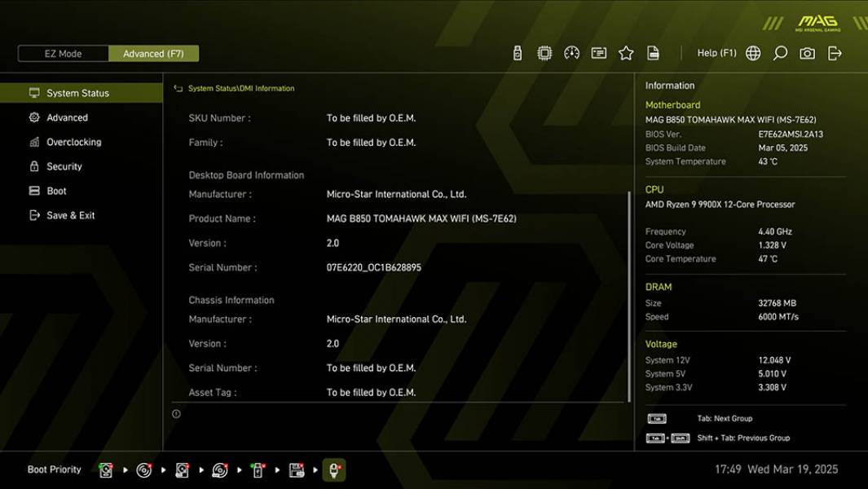Image resolution: width=868 pixels, height=489 pixels.
Task: Open language selection globe icon
Action: (x=753, y=53)
